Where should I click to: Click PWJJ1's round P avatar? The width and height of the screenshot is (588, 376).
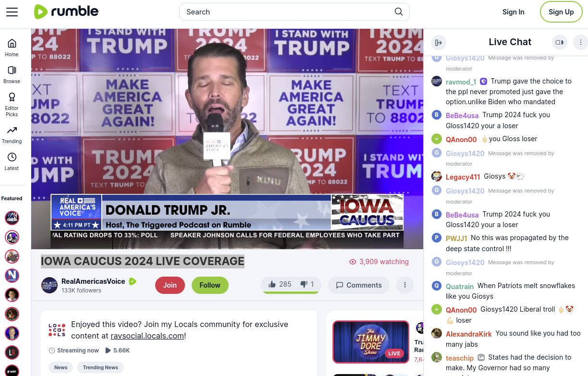(x=437, y=238)
